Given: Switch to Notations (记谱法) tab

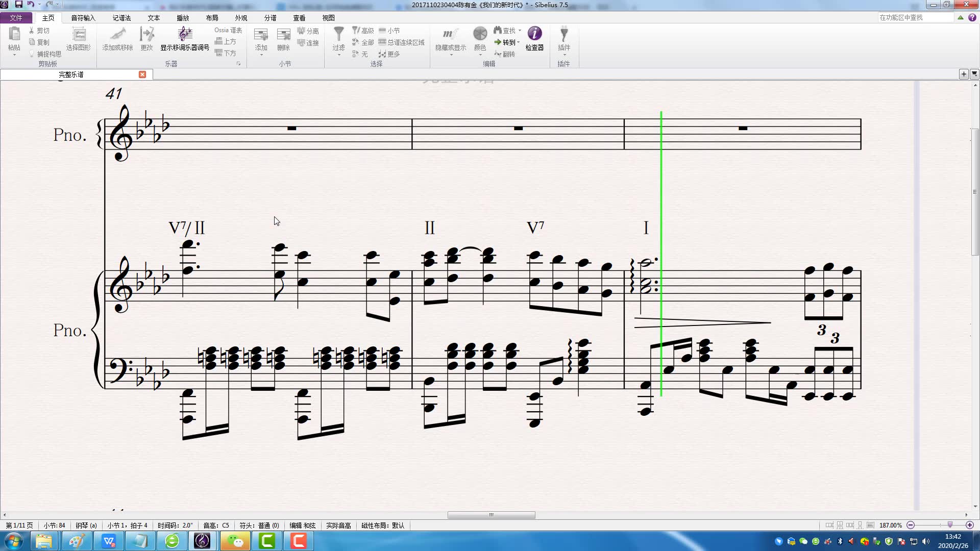Looking at the screenshot, I should pyautogui.click(x=121, y=18).
